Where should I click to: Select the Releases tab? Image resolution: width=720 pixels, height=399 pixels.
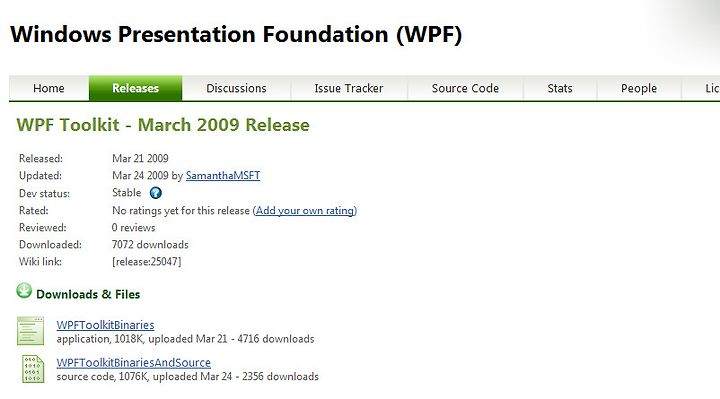coord(135,88)
